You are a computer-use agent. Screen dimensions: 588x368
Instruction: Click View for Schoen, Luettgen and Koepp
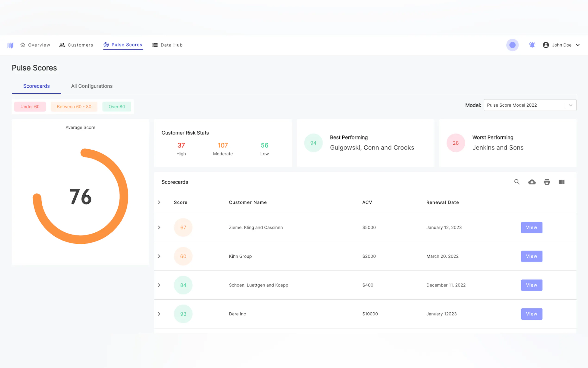531,285
